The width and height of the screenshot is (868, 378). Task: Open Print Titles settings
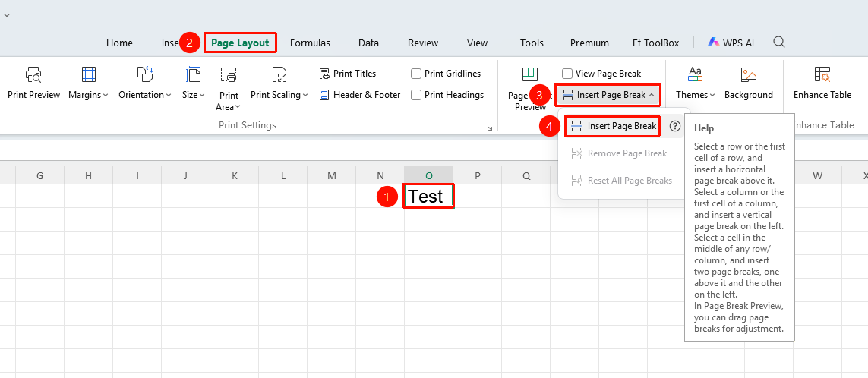pos(348,74)
